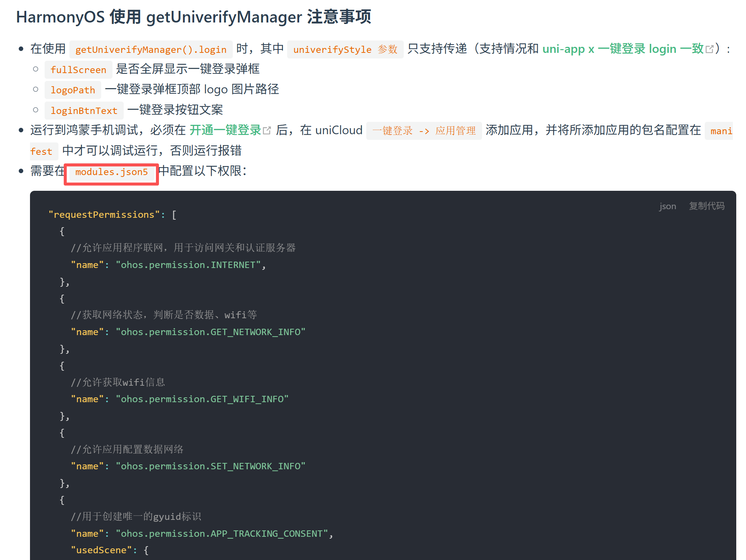This screenshot has width=746, height=560.
Task: Click text 是否全屏显示一键登录弹框
Action: [187, 69]
